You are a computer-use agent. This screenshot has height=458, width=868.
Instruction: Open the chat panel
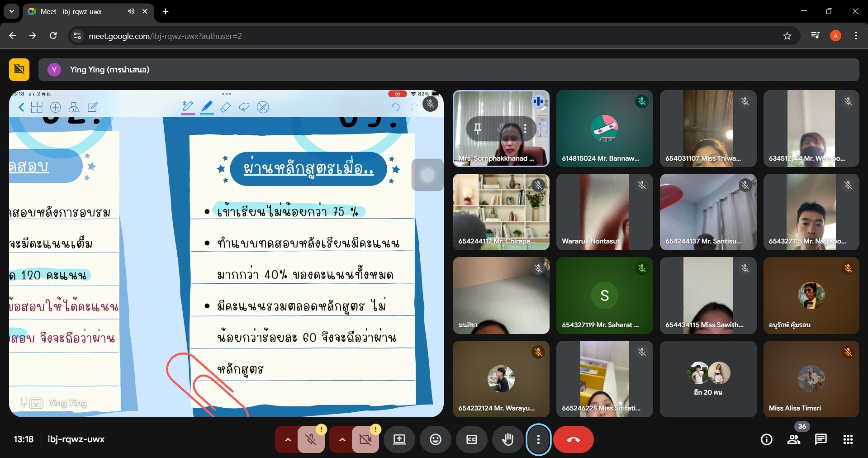[821, 439]
